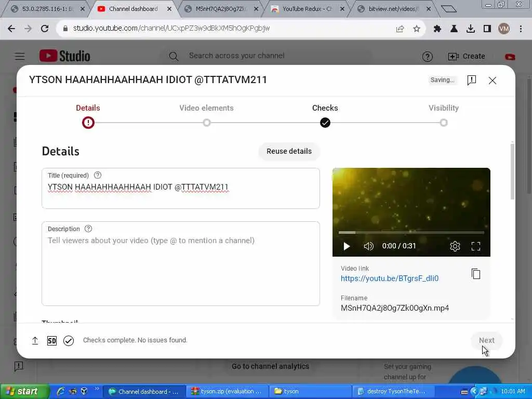
Task: Launch Internet Explorer from quick launch
Action: 61,392
